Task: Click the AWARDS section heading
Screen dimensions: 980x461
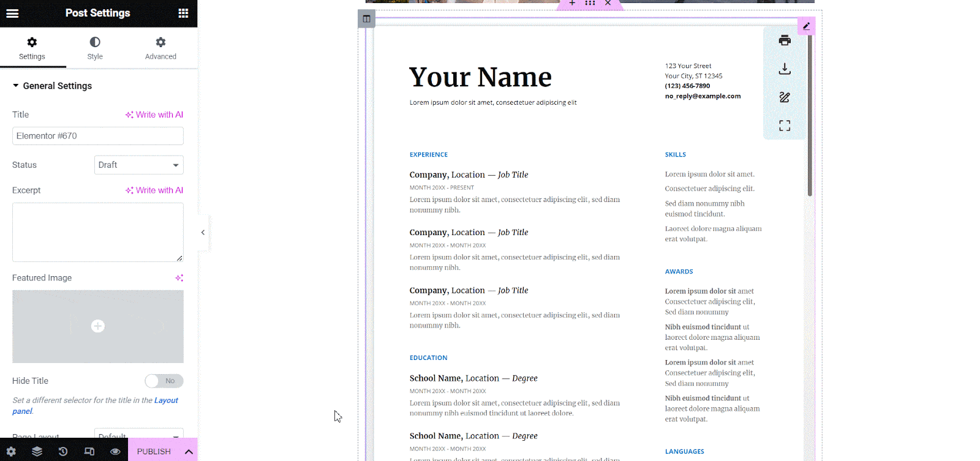Action: pos(679,272)
